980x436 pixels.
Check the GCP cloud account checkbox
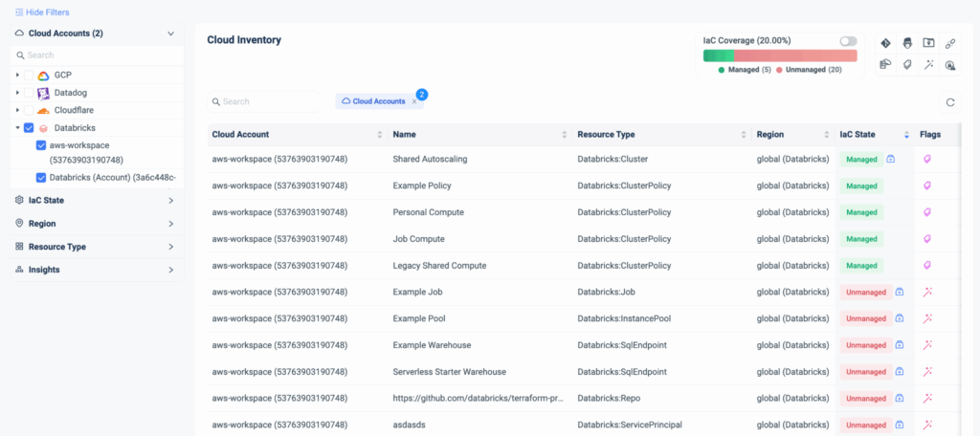pos(29,75)
